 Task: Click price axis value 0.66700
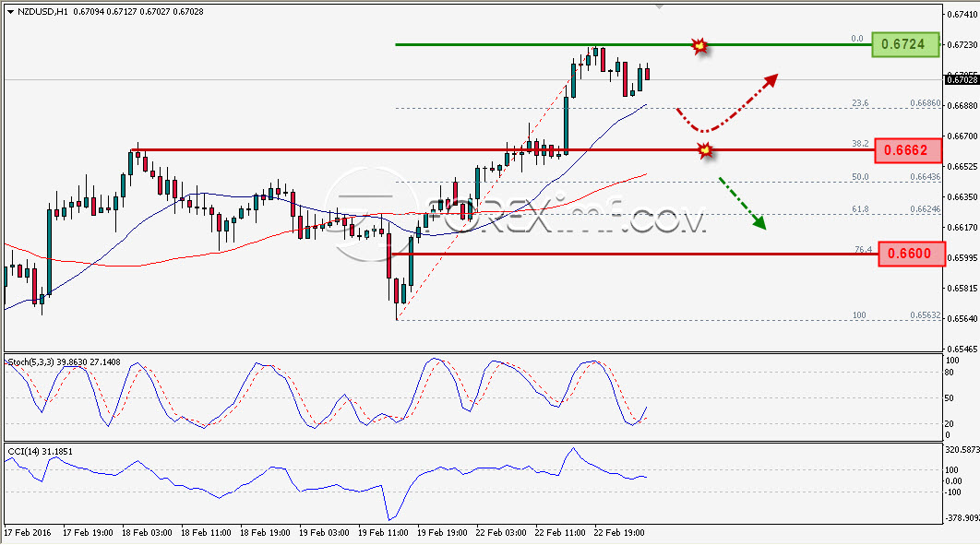point(962,136)
